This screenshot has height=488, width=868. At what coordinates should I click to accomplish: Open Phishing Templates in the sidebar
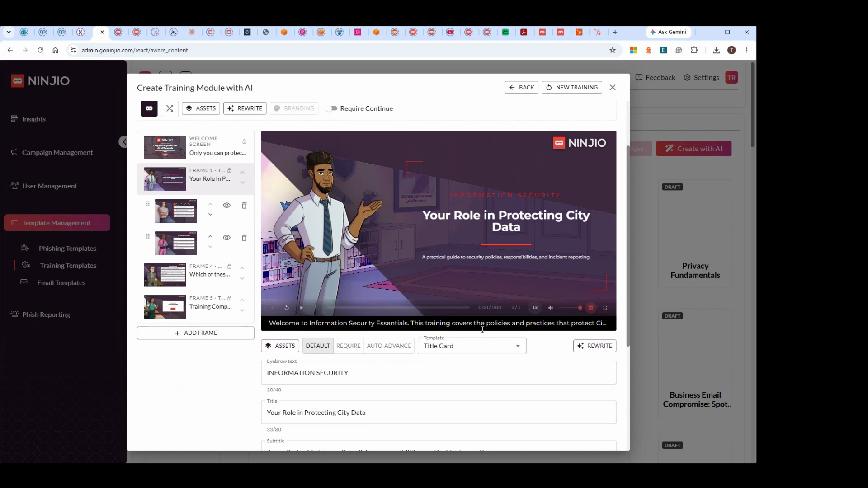click(x=67, y=249)
